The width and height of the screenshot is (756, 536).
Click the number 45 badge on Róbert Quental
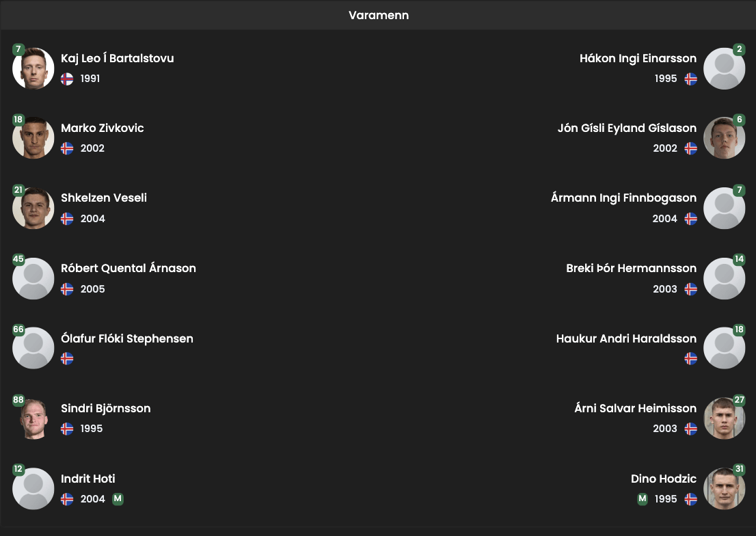tap(18, 260)
